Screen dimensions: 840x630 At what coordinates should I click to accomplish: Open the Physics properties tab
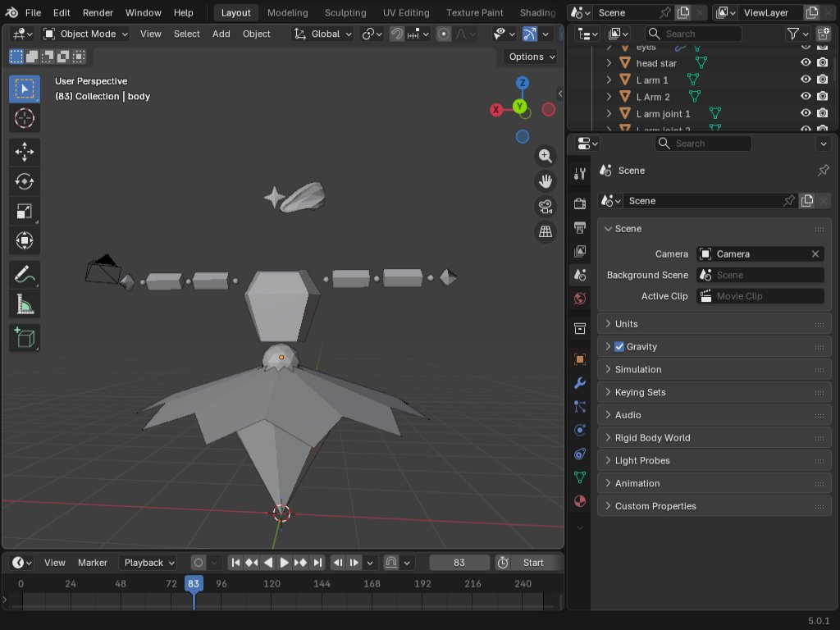[x=580, y=430]
